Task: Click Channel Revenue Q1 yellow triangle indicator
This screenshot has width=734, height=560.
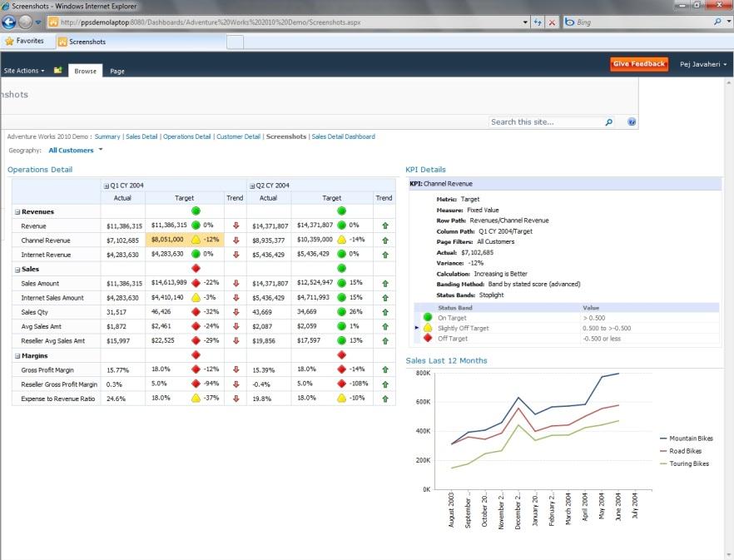Action: (x=196, y=240)
